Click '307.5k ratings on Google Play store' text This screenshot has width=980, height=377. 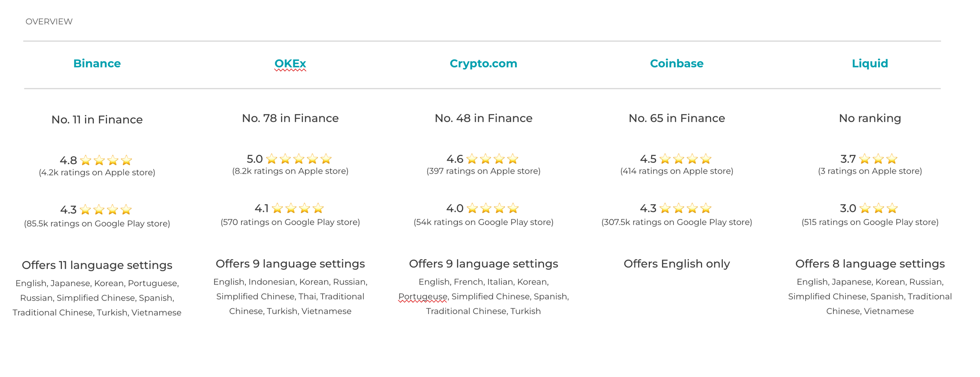pos(677,222)
